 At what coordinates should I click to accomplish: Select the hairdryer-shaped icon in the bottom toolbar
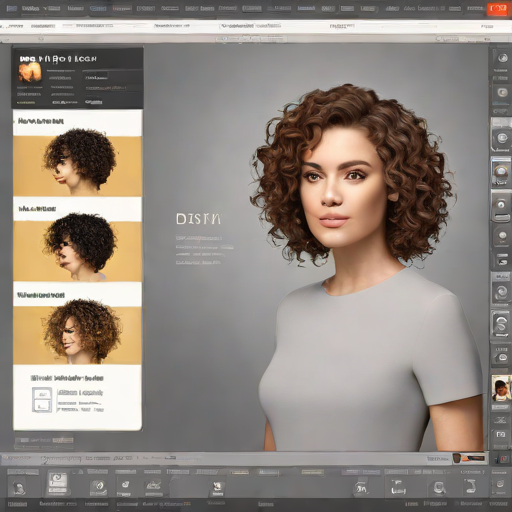(x=470, y=486)
